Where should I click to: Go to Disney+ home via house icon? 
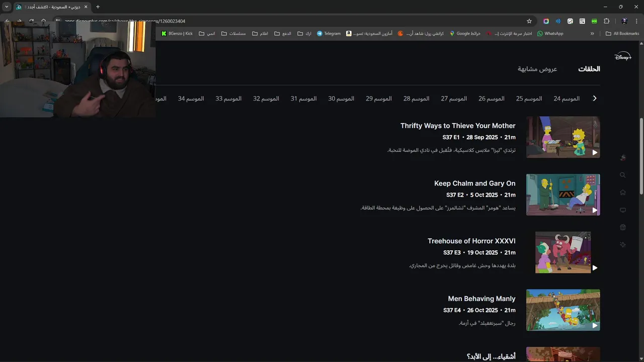[623, 193]
